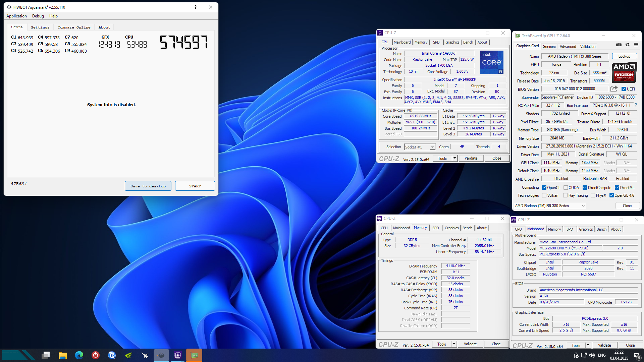Click Validate in the top CPU-Z window
Screen dimensions: 644x362
471,158
